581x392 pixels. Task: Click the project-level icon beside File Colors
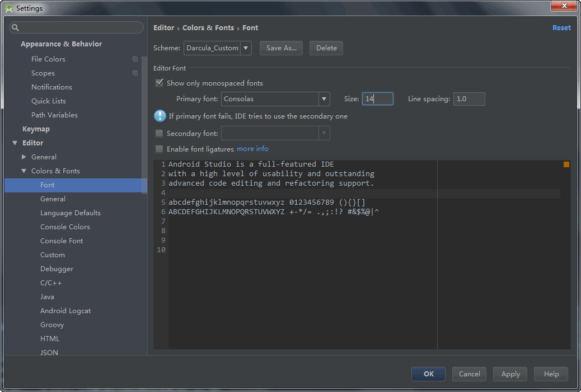[x=135, y=59]
